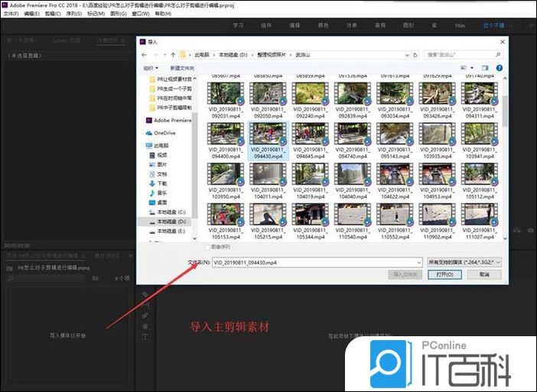This screenshot has width=537, height=392.
Task: Click the back arrow in the import dialog
Action: coord(143,55)
